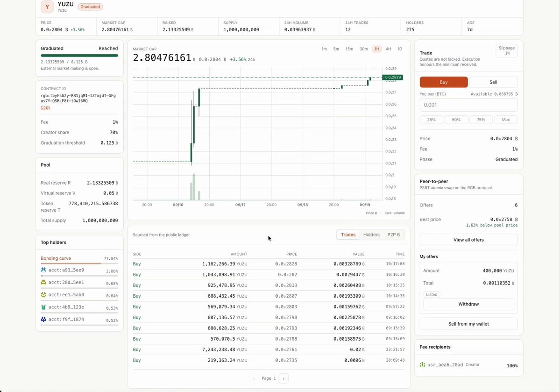The width and height of the screenshot is (560, 392).
Task: Open the avatar for acct:28d…5ee1
Action: click(x=43, y=282)
